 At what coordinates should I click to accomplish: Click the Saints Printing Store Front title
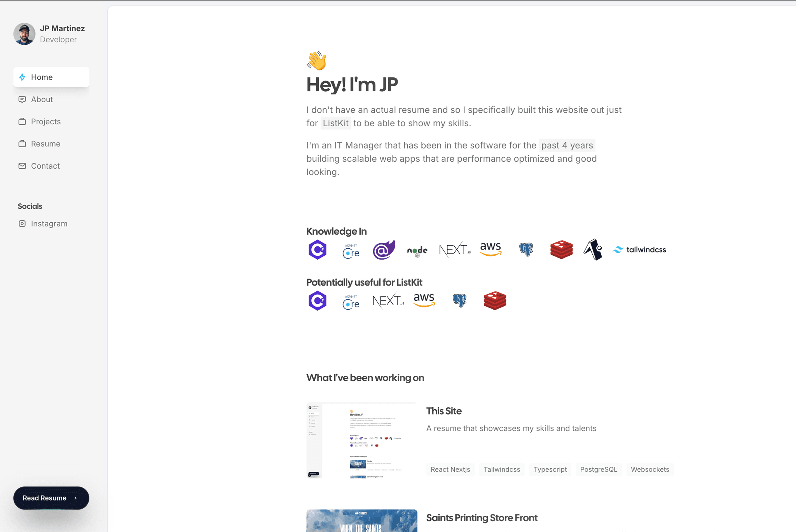coord(482,518)
